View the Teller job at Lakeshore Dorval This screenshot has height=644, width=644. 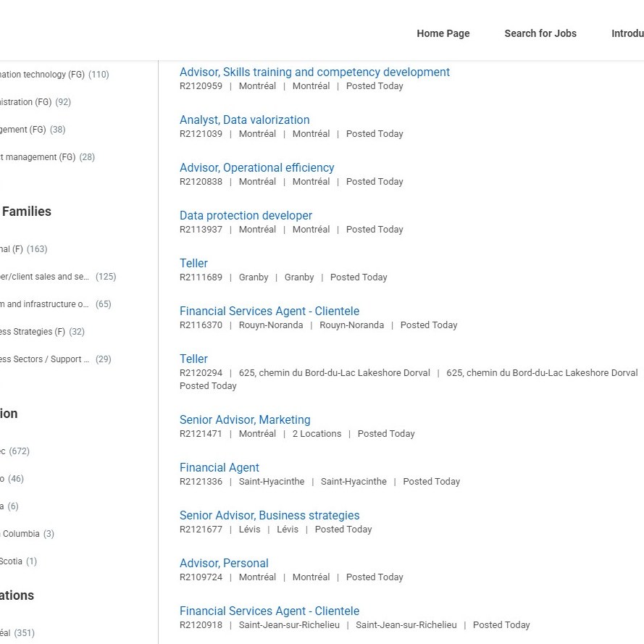193,359
